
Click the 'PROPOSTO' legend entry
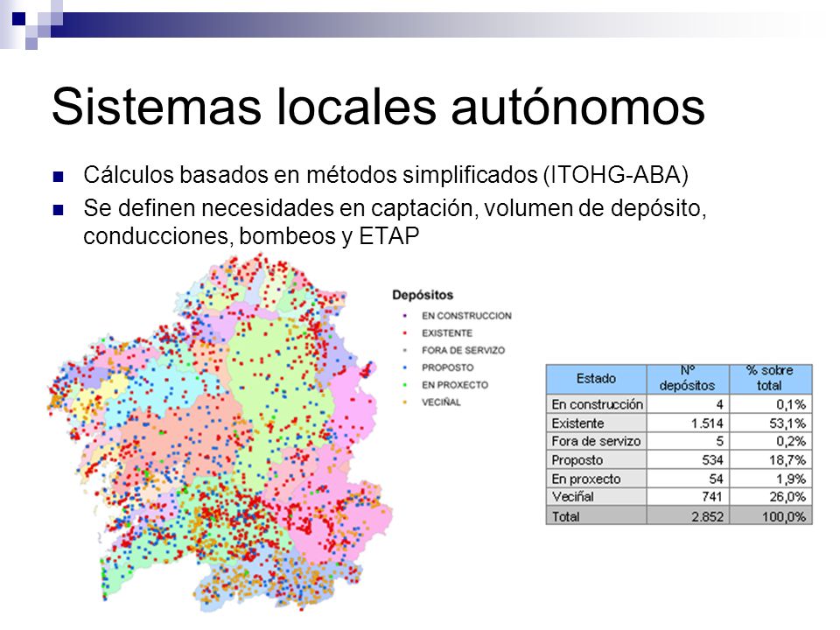pos(447,367)
